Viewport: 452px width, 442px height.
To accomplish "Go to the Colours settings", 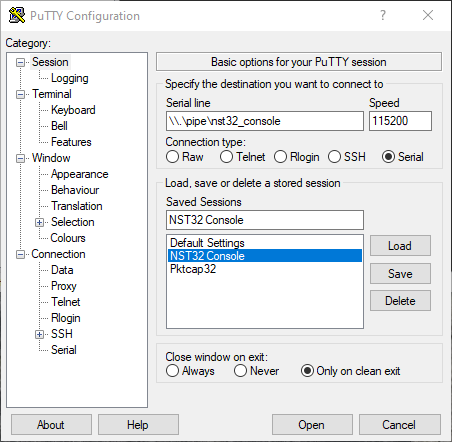I will (x=68, y=238).
